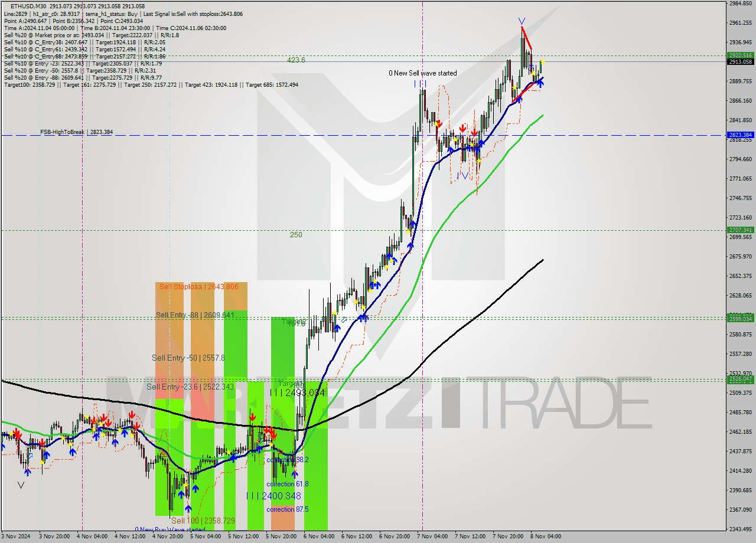This screenshot has height=543, width=756.
Task: Click the 'Sell Stoploss | 2643.806' label
Action: pos(199,287)
